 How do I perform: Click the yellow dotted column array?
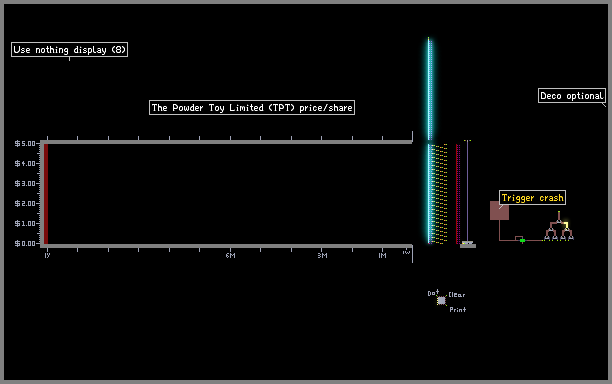pos(440,194)
